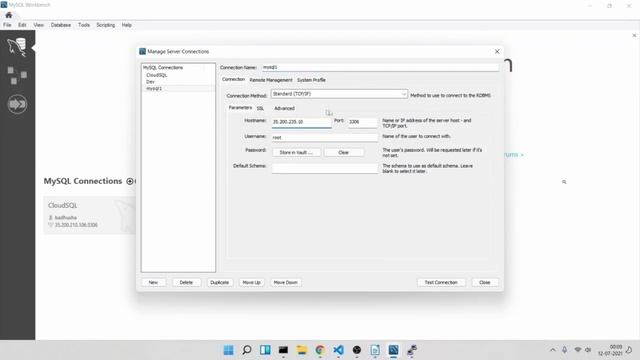Click the Store in Vault button
This screenshot has width=640, height=360.
tap(296, 152)
